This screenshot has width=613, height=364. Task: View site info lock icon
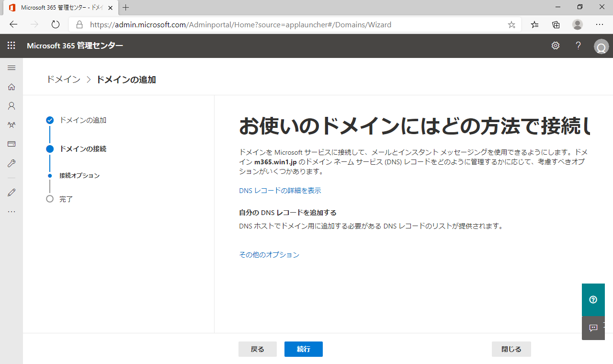click(79, 24)
